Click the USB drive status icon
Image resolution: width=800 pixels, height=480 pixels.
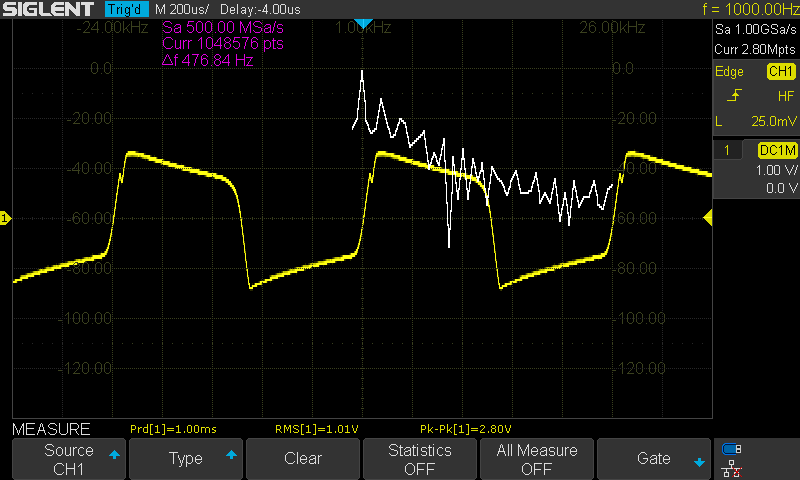(732, 448)
